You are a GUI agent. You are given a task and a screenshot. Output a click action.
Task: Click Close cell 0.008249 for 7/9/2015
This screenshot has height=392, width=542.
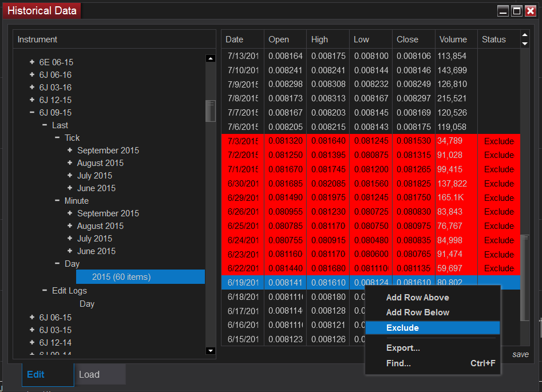413,84
